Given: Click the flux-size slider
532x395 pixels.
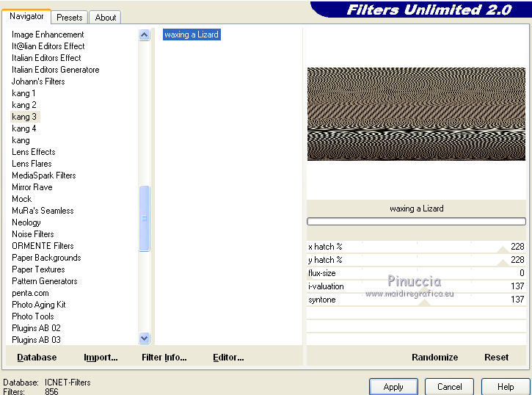Looking at the screenshot, I should pyautogui.click(x=416, y=273).
